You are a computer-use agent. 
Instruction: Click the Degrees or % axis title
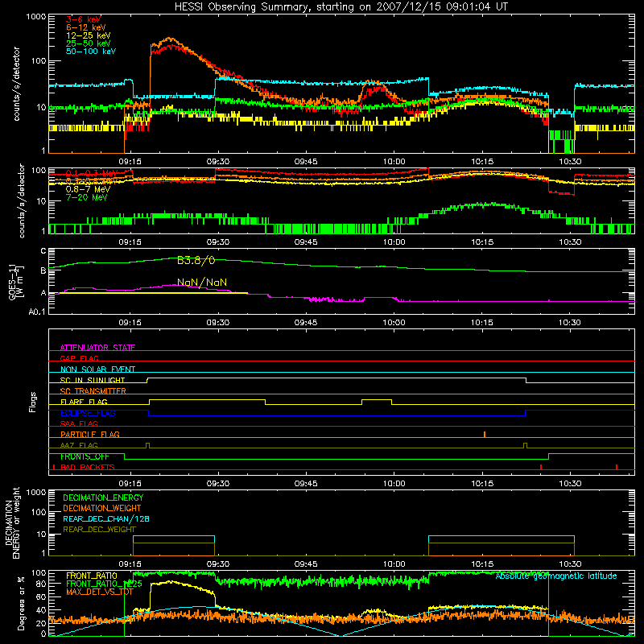(x=21, y=604)
